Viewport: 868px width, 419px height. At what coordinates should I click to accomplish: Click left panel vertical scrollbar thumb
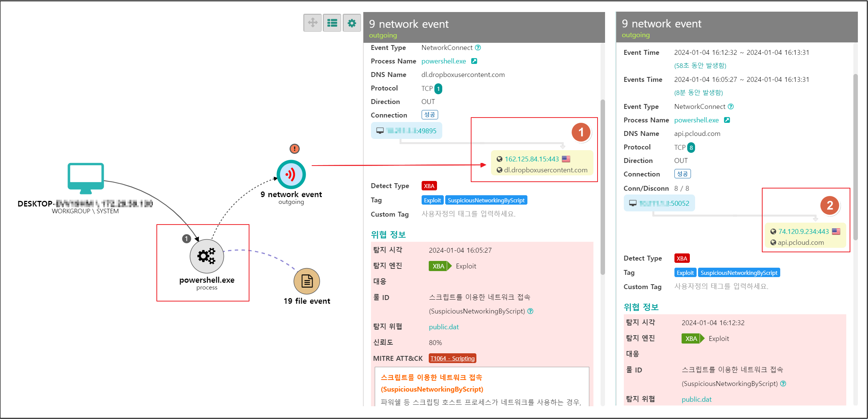click(602, 187)
